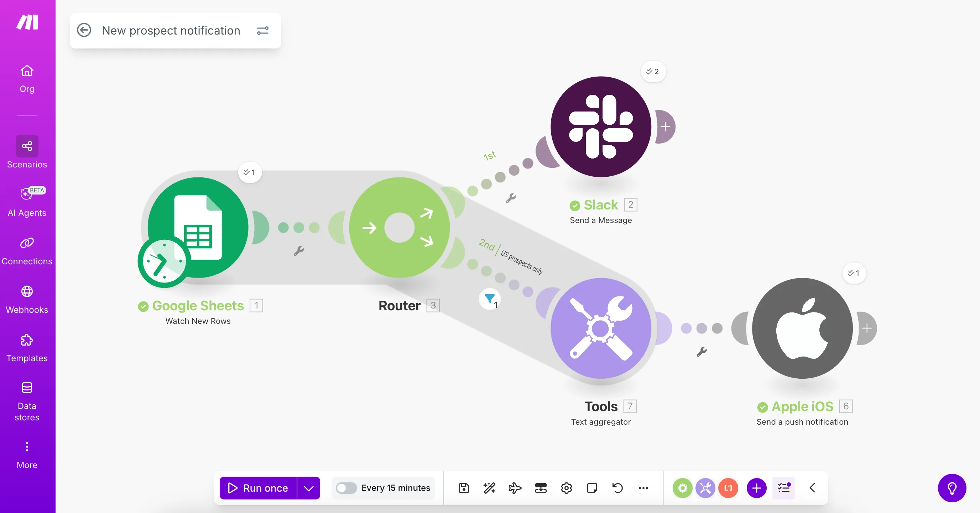Open the three-dots more options menu

pyautogui.click(x=643, y=488)
